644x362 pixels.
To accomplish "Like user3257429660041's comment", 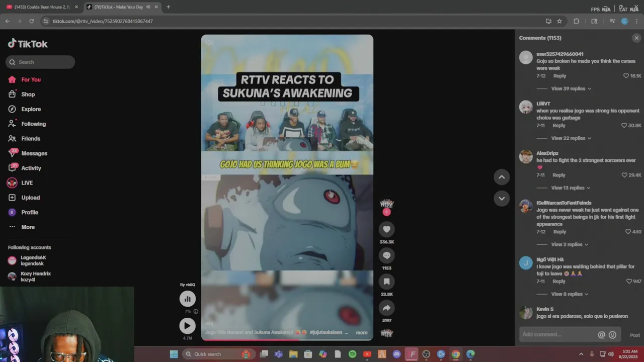I will point(626,76).
